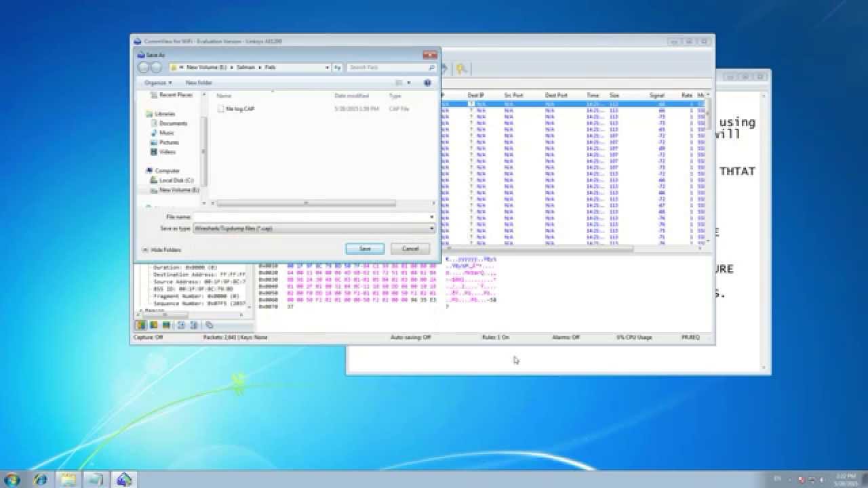
Task: Click the Cancel button in Save As dialog
Action: click(410, 249)
